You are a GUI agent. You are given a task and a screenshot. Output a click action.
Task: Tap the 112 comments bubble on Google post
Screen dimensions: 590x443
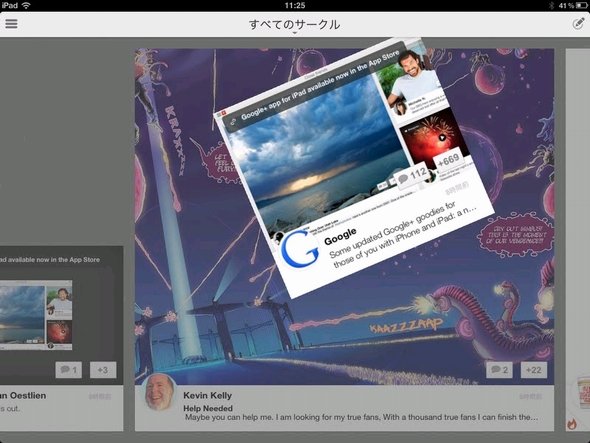pyautogui.click(x=412, y=175)
